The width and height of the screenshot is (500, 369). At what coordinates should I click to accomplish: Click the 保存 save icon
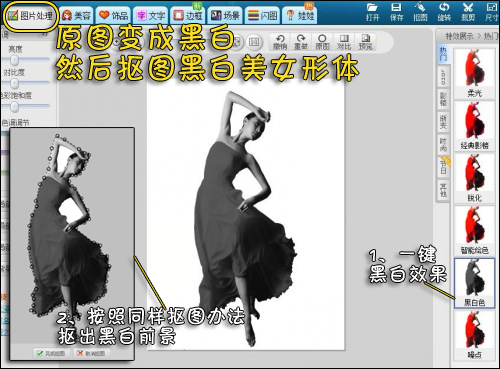[396, 12]
